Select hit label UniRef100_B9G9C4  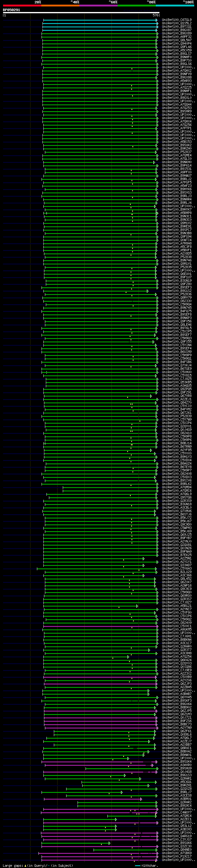point(177,805)
